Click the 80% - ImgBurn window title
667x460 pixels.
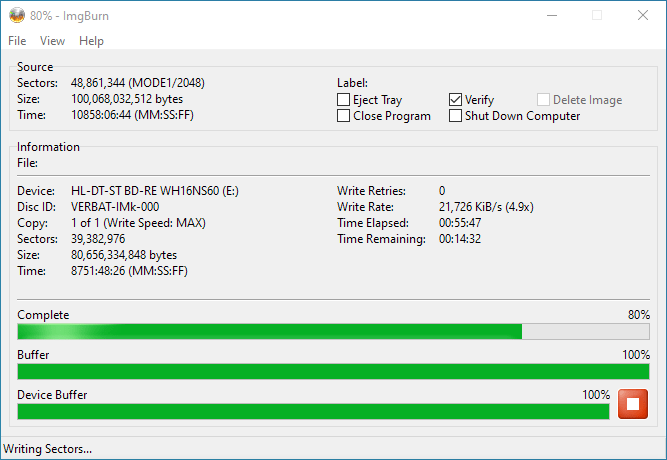coord(69,16)
